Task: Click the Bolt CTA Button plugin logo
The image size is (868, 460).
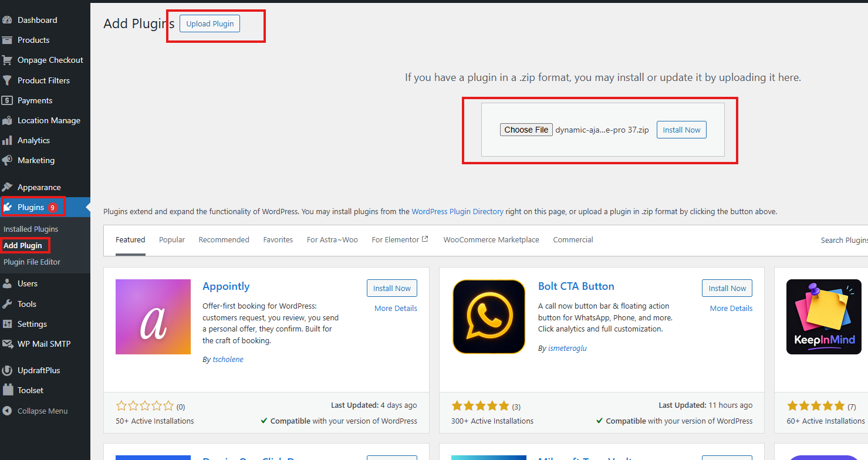Action: [489, 317]
